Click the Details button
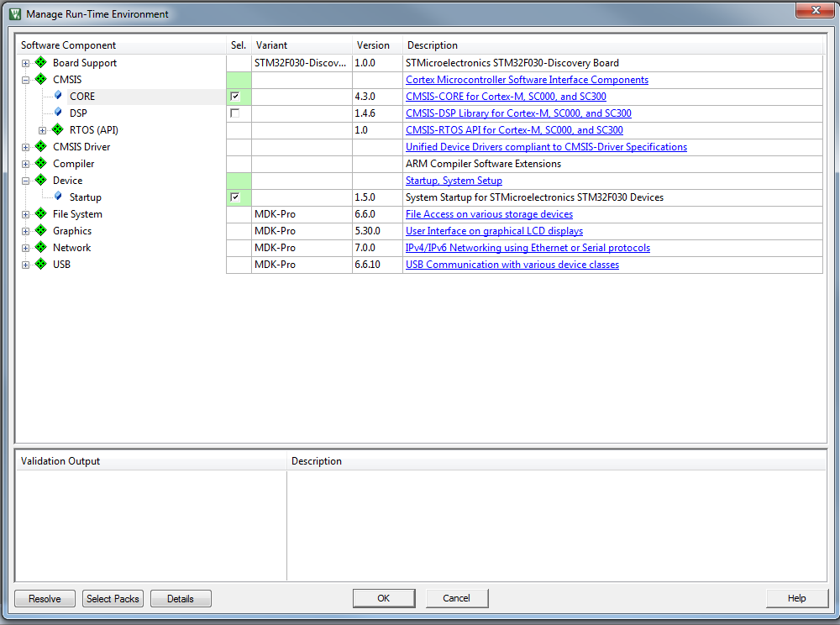The width and height of the screenshot is (840, 625). (181, 599)
